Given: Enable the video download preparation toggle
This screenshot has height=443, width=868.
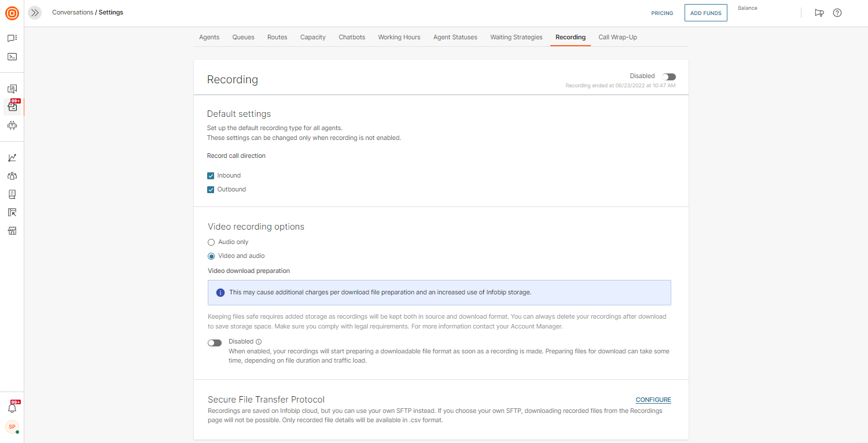Looking at the screenshot, I should (x=215, y=343).
